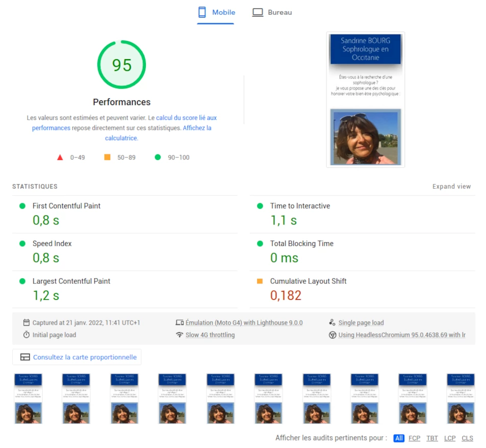Screen dimensions: 486x448
Task: Expand the Cumulative Layout Shift metric
Action: 308,281
